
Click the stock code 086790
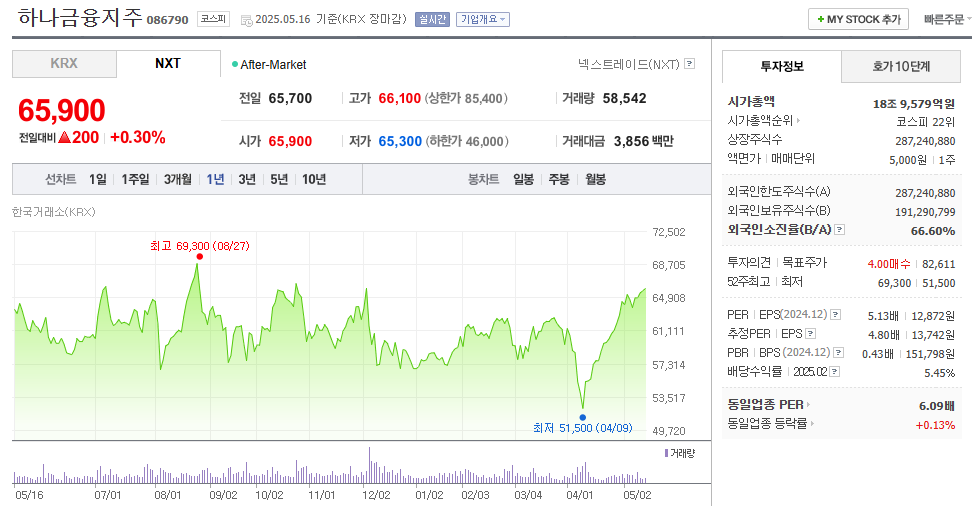click(x=167, y=20)
